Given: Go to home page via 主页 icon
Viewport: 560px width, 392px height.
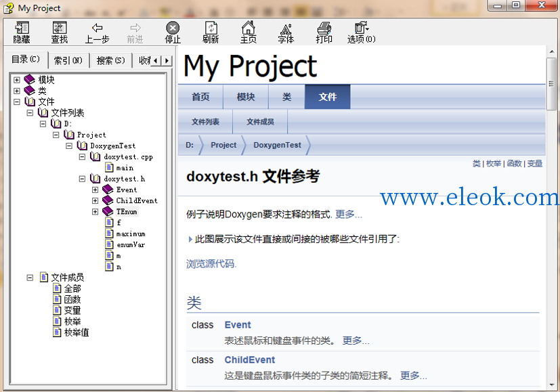Looking at the screenshot, I should click(249, 28).
